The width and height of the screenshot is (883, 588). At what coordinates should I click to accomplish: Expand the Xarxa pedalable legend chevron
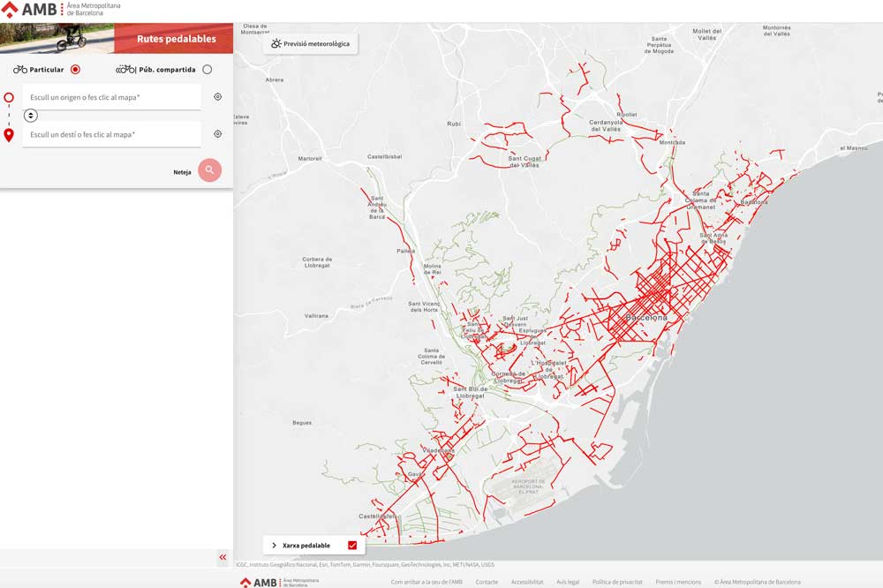click(275, 546)
